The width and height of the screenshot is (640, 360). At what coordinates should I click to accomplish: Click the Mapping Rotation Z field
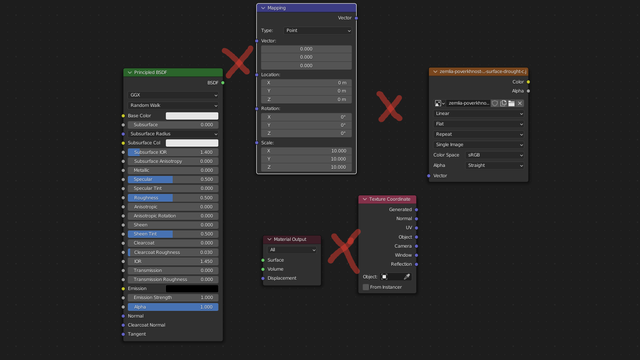306,133
